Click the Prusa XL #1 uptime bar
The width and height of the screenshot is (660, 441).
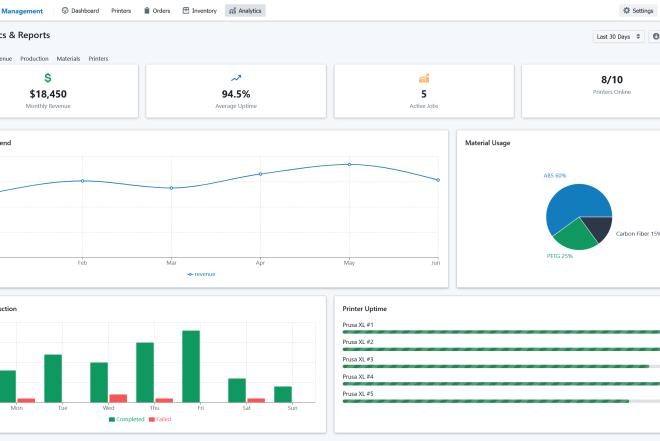500,331
